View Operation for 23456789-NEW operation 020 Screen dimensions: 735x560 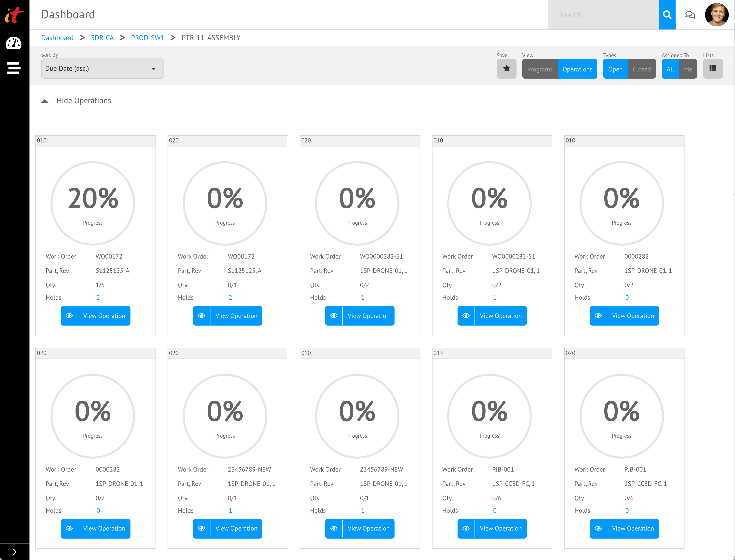click(227, 528)
